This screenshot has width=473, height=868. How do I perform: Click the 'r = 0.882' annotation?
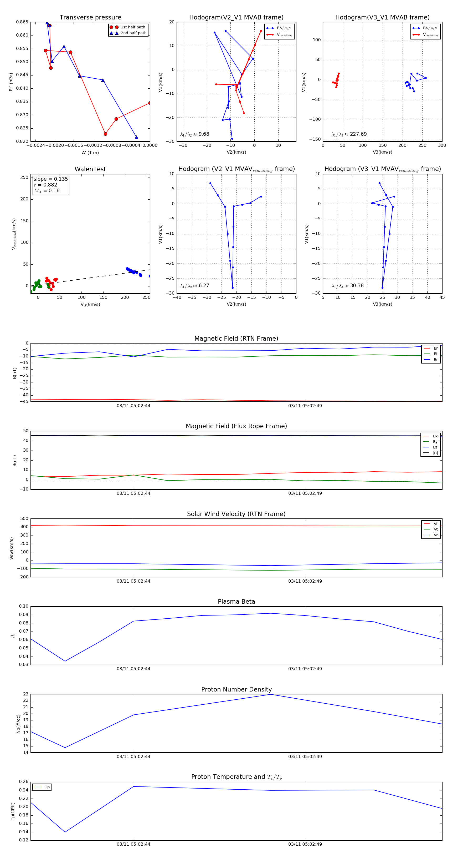tap(45, 185)
